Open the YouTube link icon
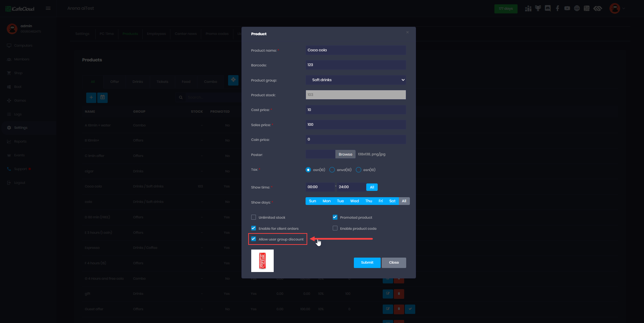Image resolution: width=644 pixels, height=323 pixels. click(567, 8)
